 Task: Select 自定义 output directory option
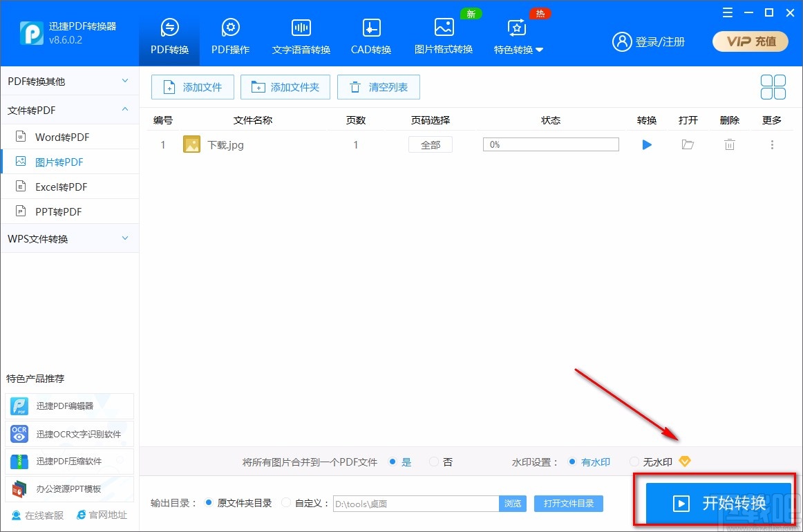coord(285,503)
